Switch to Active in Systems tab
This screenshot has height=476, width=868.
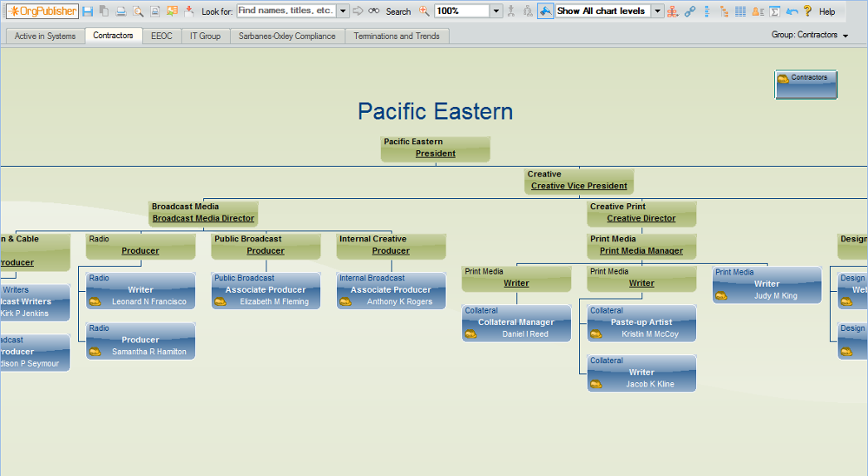45,36
